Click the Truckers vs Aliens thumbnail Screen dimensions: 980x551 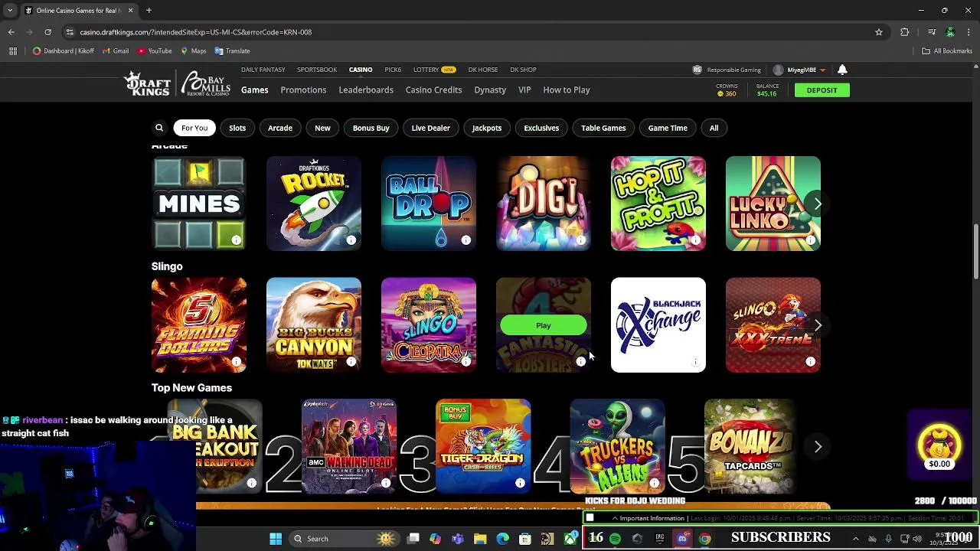click(617, 446)
